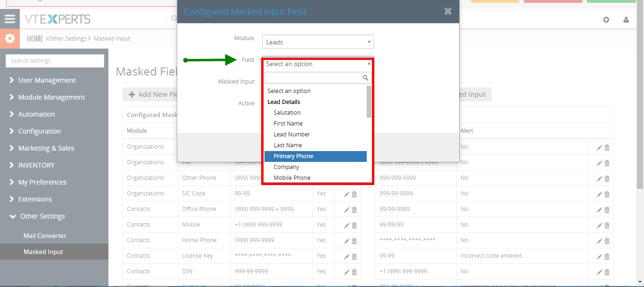Image resolution: width=644 pixels, height=287 pixels.
Task: Select Lead Number from field list
Action: 315,134
